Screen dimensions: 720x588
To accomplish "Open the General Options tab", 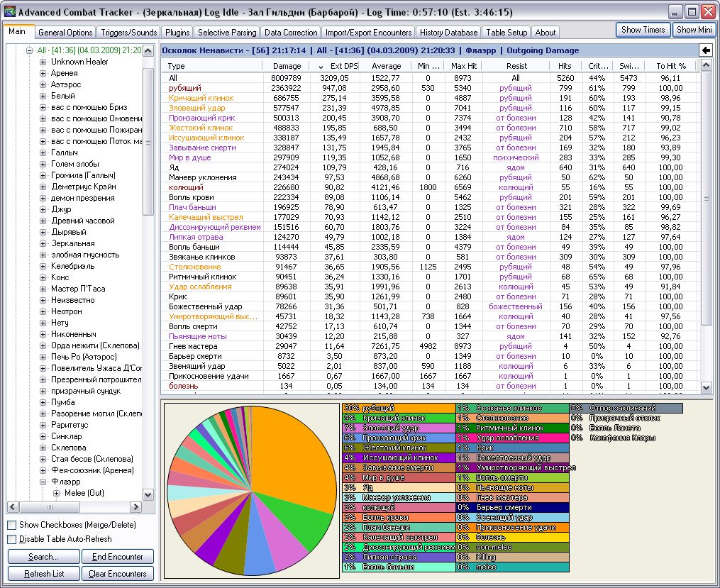I will [65, 33].
